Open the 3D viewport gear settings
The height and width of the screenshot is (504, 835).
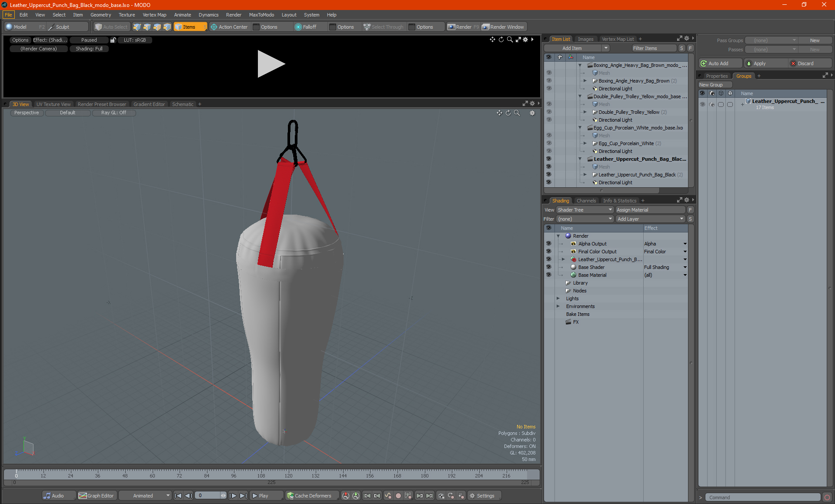click(532, 113)
